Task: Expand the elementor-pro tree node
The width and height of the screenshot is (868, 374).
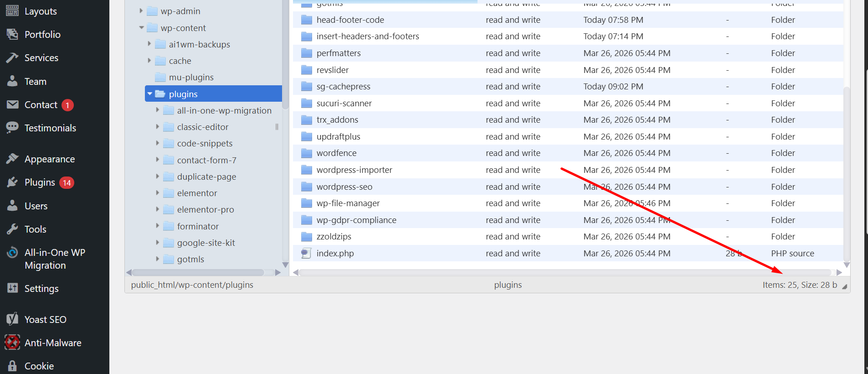Action: (157, 209)
